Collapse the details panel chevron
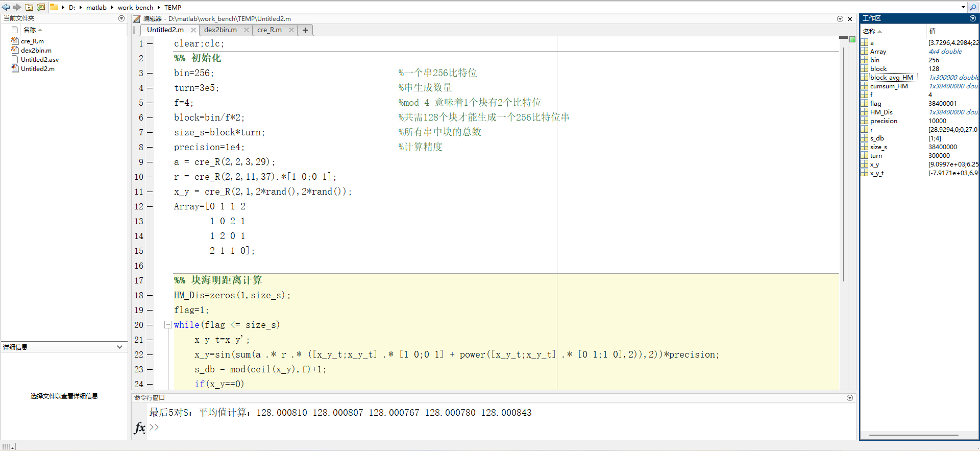The image size is (980, 451). [120, 347]
